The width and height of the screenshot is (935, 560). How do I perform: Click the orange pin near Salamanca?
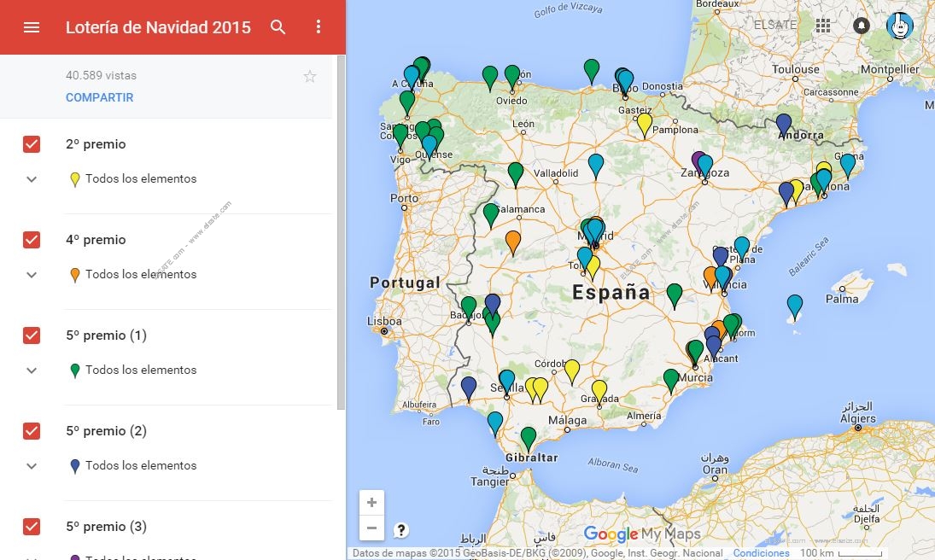pyautogui.click(x=513, y=242)
